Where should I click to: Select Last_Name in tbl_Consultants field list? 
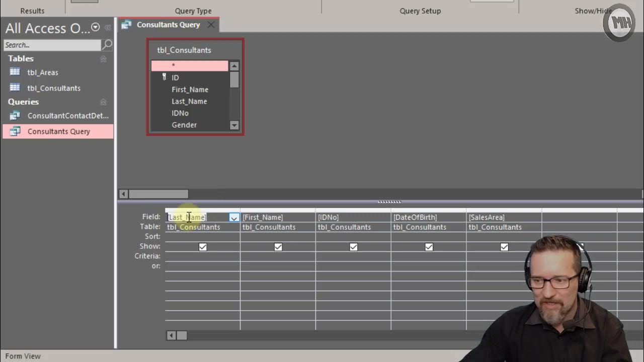190,101
